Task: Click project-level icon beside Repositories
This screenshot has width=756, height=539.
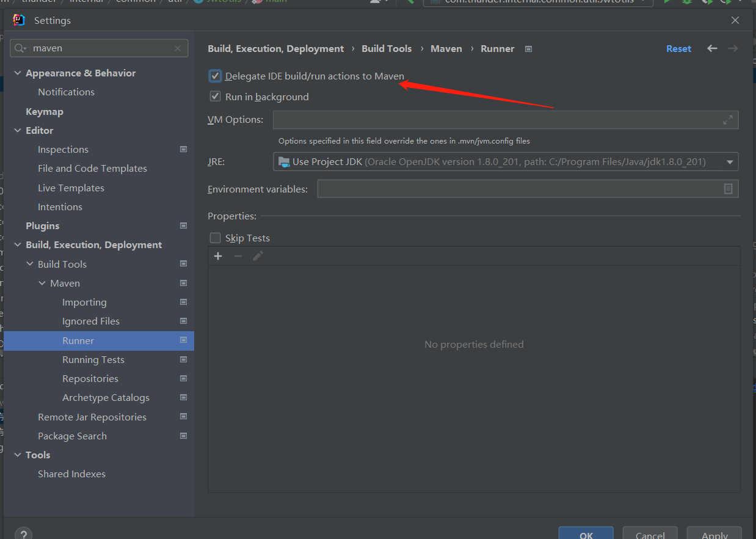Action: point(183,378)
